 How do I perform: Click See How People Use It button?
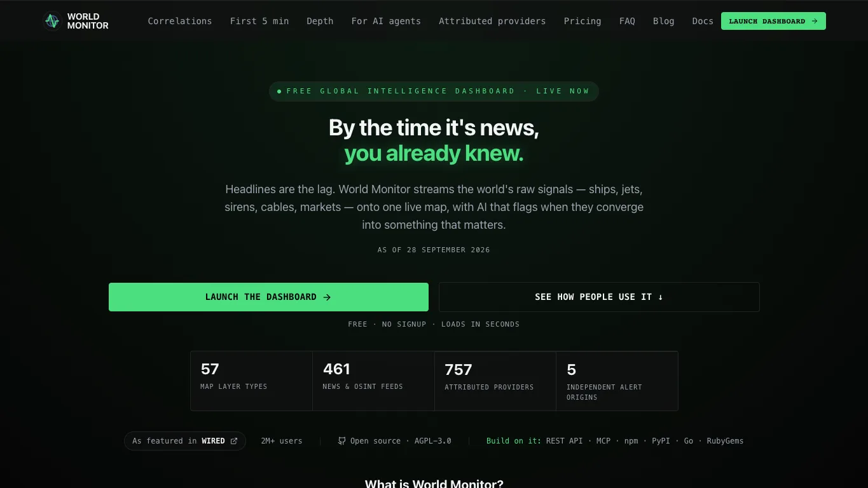pos(599,297)
